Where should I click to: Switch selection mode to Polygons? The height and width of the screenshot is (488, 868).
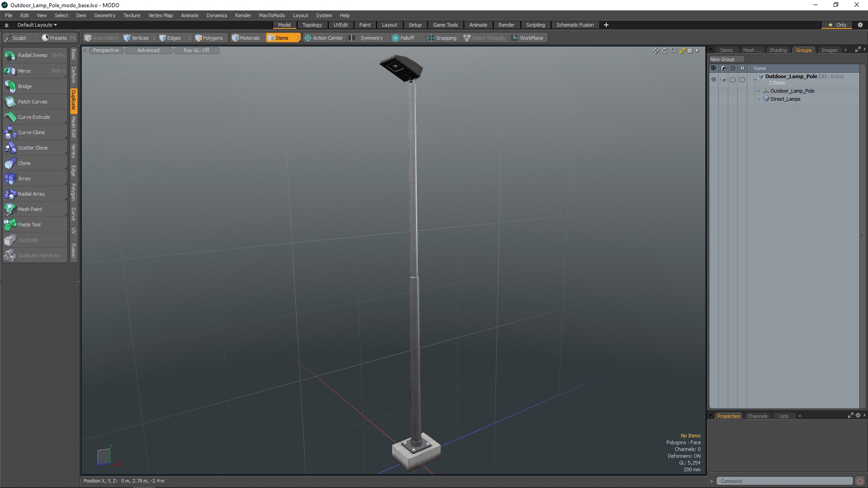coord(209,38)
